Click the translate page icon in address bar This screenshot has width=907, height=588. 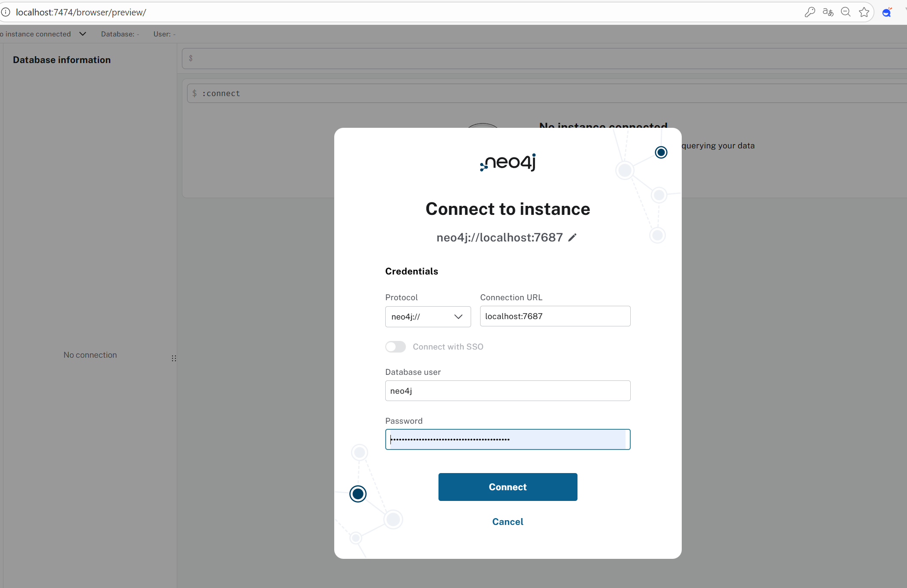click(828, 12)
